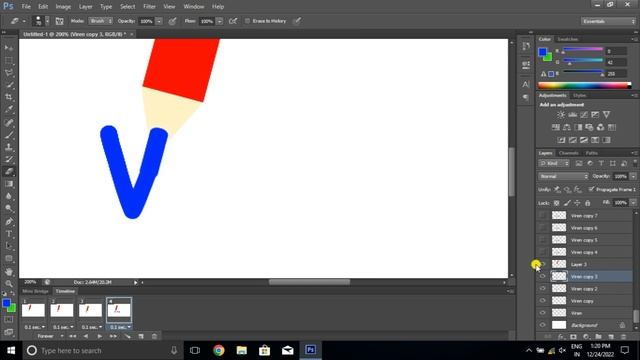Select the Gradient tool

9,184
